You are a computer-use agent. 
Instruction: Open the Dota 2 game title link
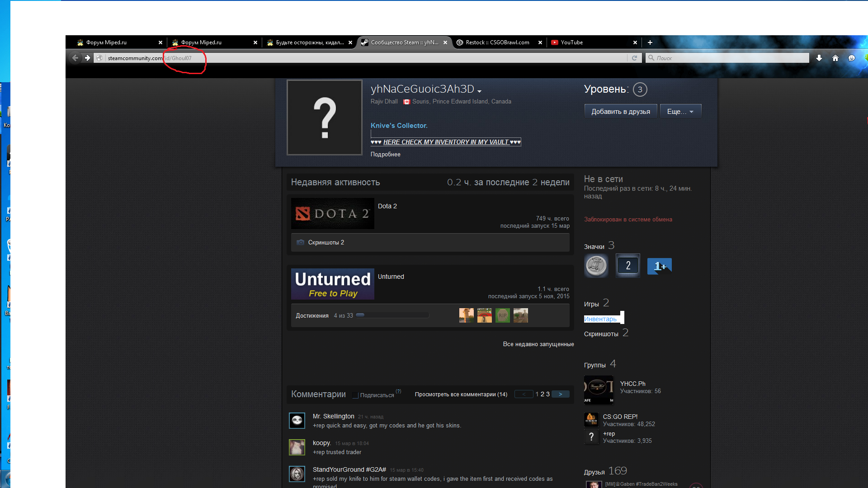(x=387, y=206)
